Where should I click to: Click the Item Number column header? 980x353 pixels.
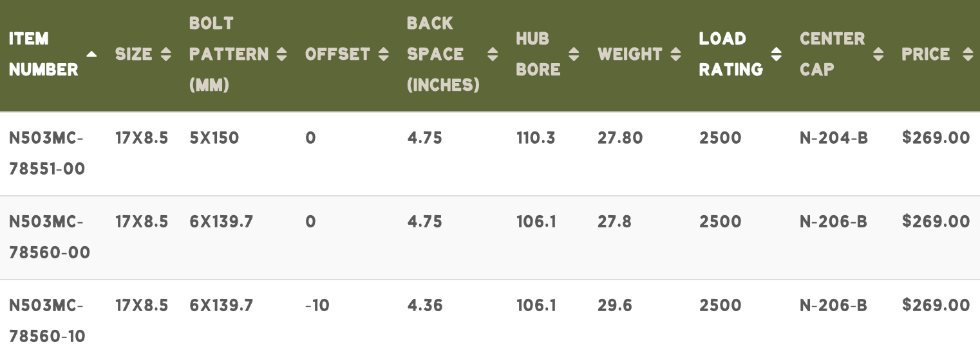pos(44,54)
